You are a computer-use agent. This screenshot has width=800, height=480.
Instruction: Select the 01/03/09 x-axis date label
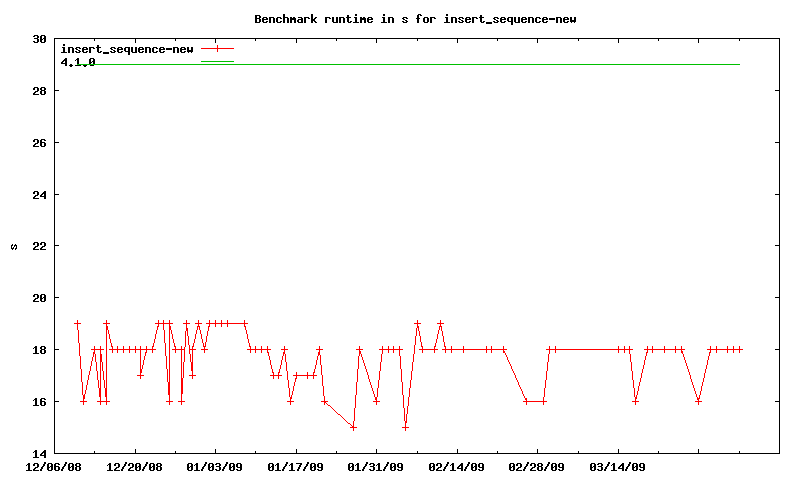pyautogui.click(x=215, y=467)
